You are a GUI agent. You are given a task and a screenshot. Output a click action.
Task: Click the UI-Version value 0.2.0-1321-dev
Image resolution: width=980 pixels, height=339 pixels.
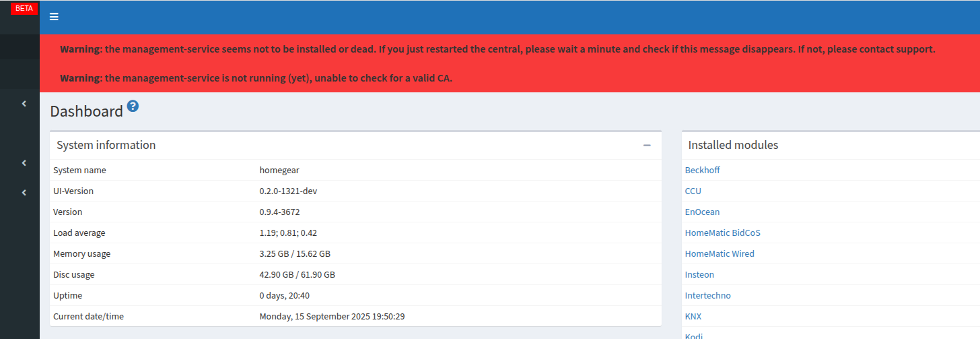288,191
